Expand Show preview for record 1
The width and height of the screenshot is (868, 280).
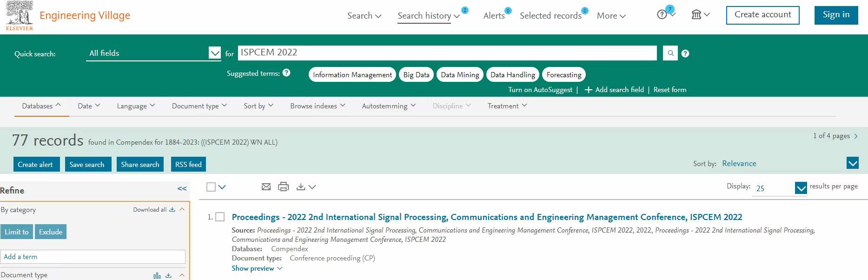[x=257, y=268]
